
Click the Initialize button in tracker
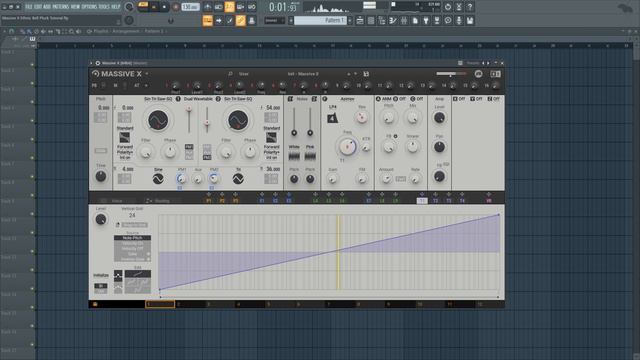point(101,276)
